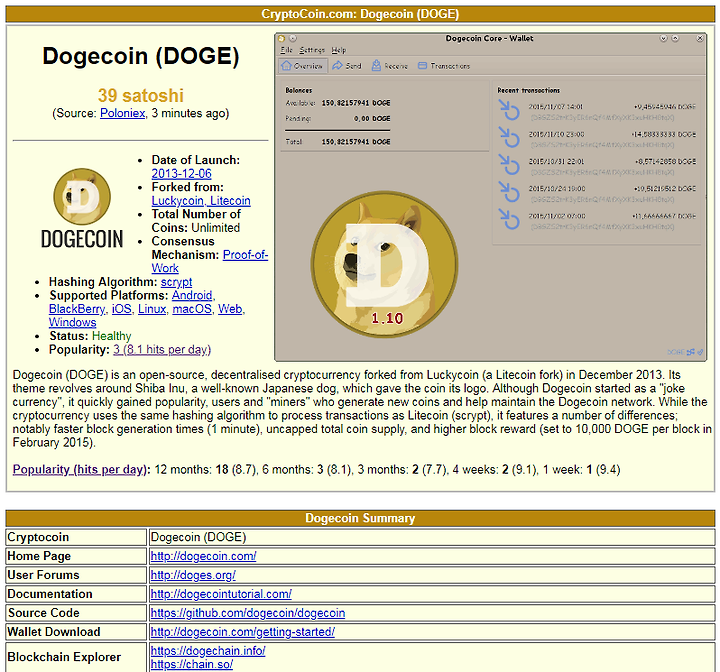Click the Healthy status text

pyautogui.click(x=112, y=336)
